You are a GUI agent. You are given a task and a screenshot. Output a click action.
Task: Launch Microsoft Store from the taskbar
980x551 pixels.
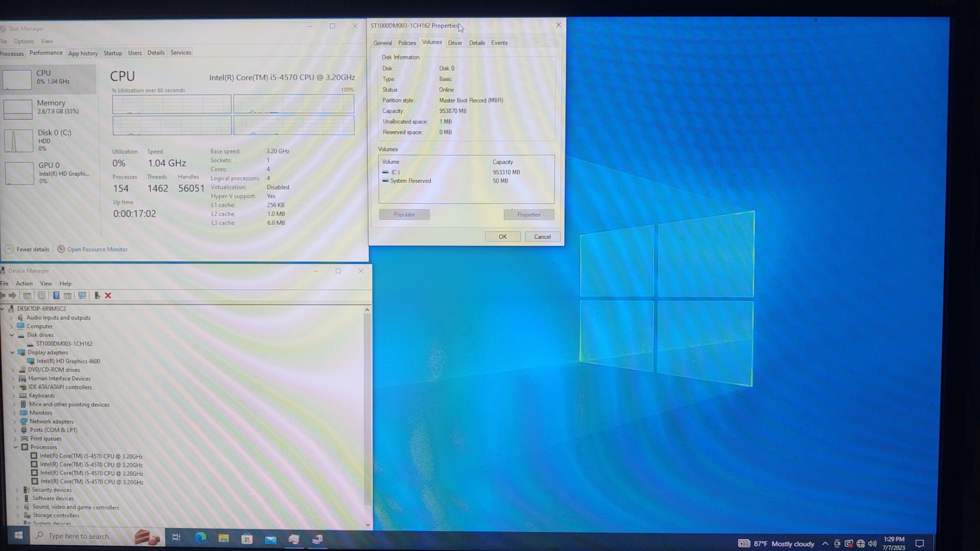247,539
